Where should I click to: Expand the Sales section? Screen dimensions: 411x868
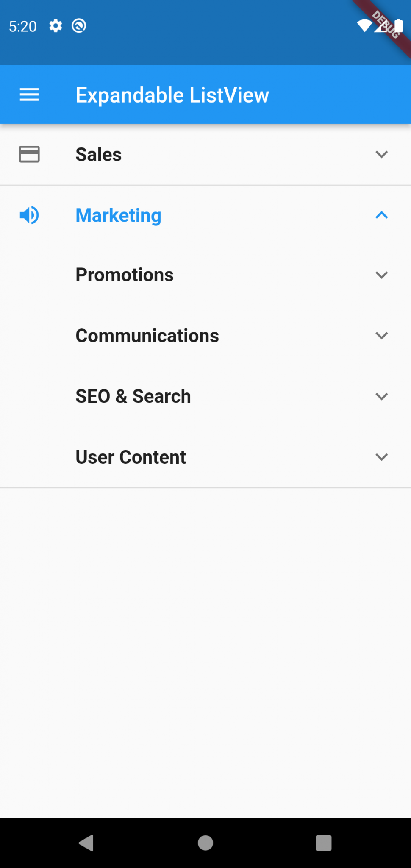tap(382, 154)
